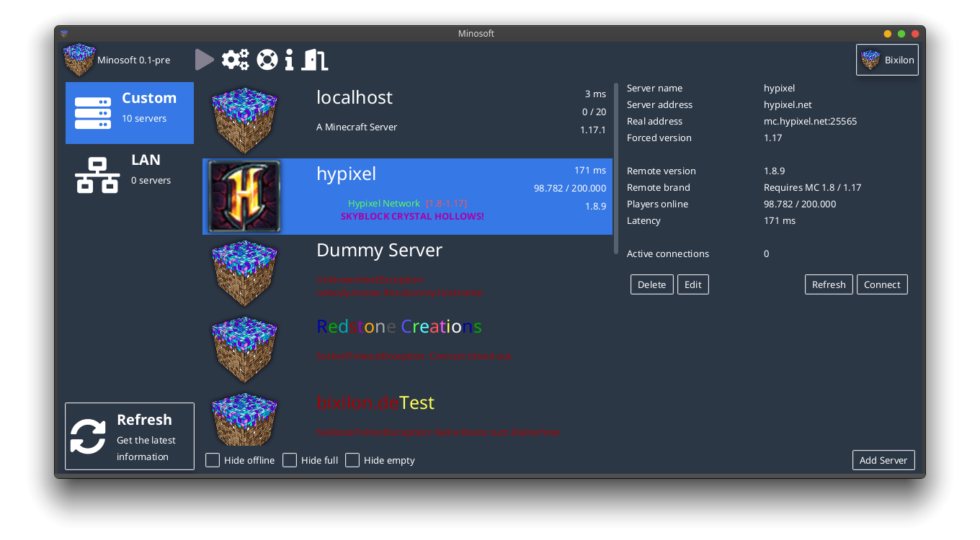Click the server list scrollbar
Screen dimensions: 980x540
[x=616, y=168]
